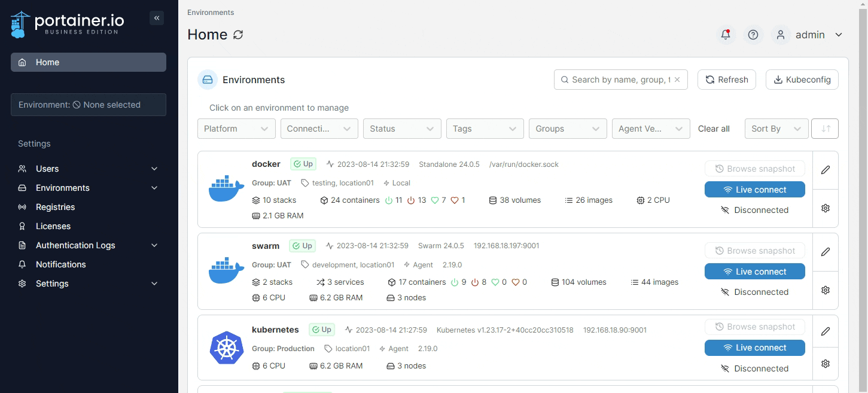Click the refresh icon beside the Home title
This screenshot has height=393, width=868.
pos(238,35)
